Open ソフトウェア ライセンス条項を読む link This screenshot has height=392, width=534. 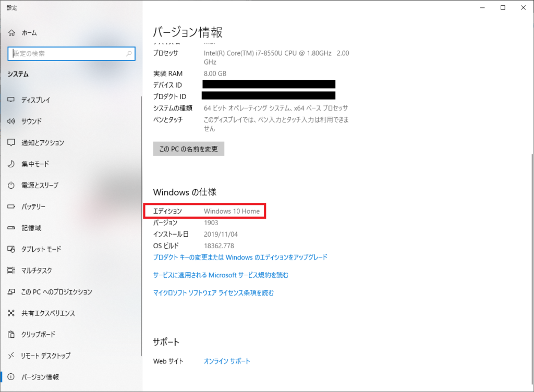pos(213,292)
